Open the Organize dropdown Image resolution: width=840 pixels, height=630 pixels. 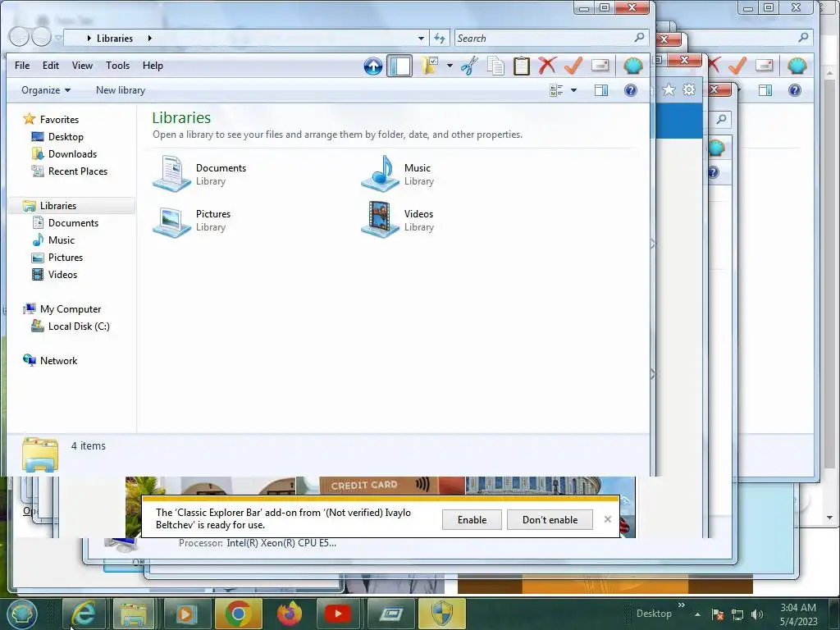(46, 90)
